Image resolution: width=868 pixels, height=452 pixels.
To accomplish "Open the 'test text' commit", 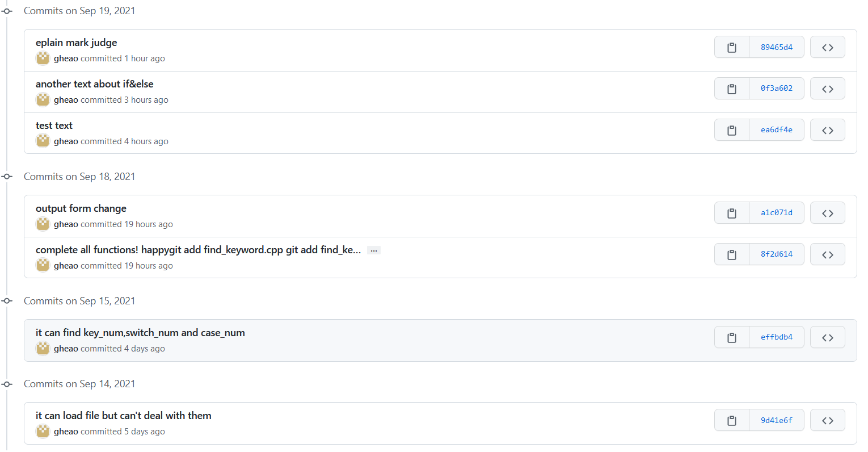I will pyautogui.click(x=54, y=125).
